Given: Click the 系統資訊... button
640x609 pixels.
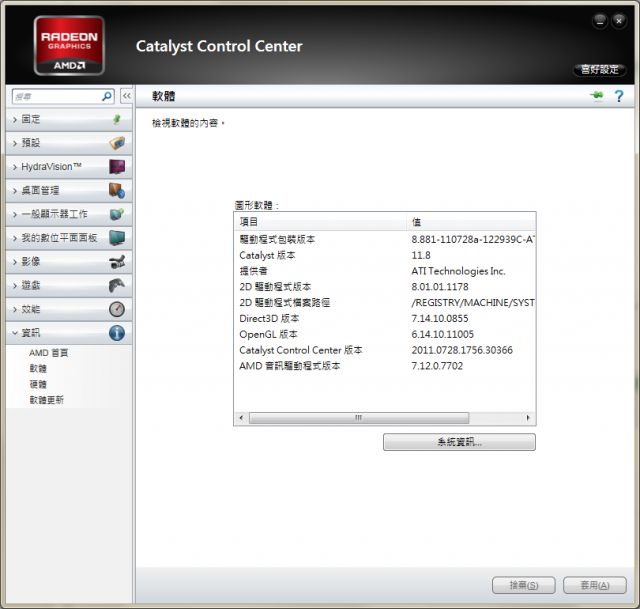Looking at the screenshot, I should (459, 442).
